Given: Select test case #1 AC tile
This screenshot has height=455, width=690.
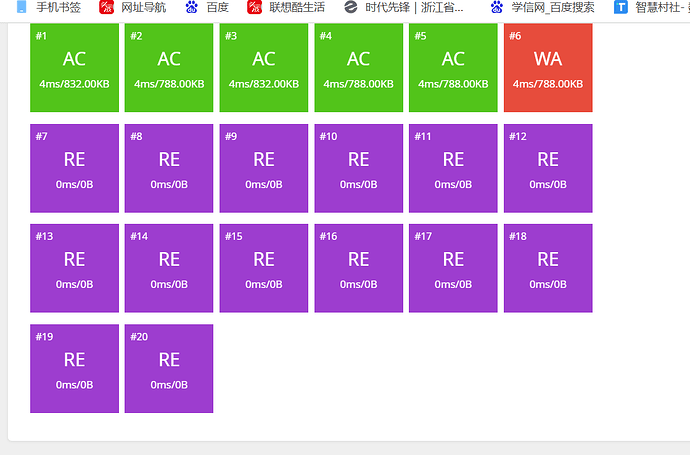Looking at the screenshot, I should 74,68.
